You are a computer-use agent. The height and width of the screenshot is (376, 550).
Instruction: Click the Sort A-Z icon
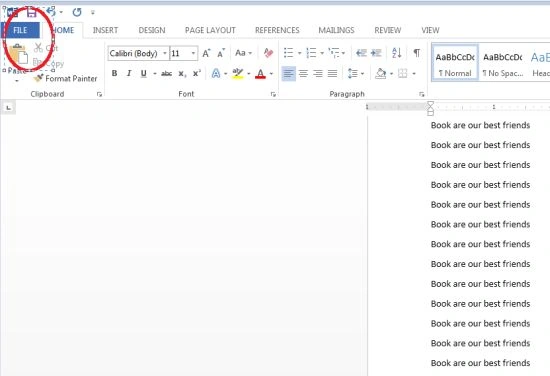(x=397, y=53)
